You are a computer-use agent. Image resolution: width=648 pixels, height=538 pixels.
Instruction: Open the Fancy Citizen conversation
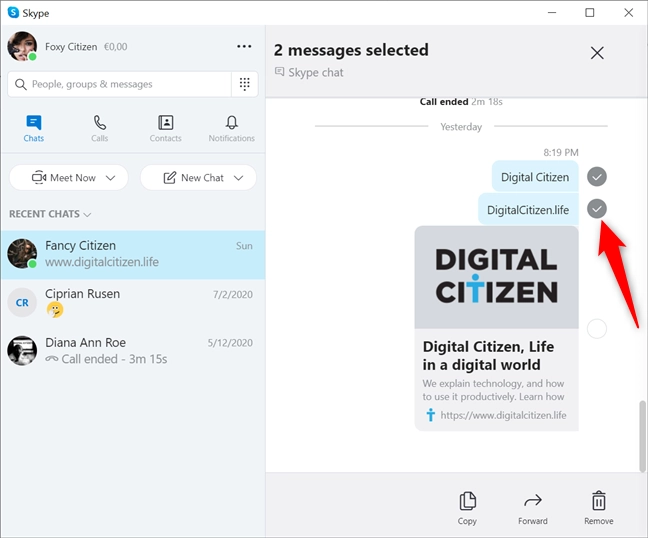tap(133, 255)
